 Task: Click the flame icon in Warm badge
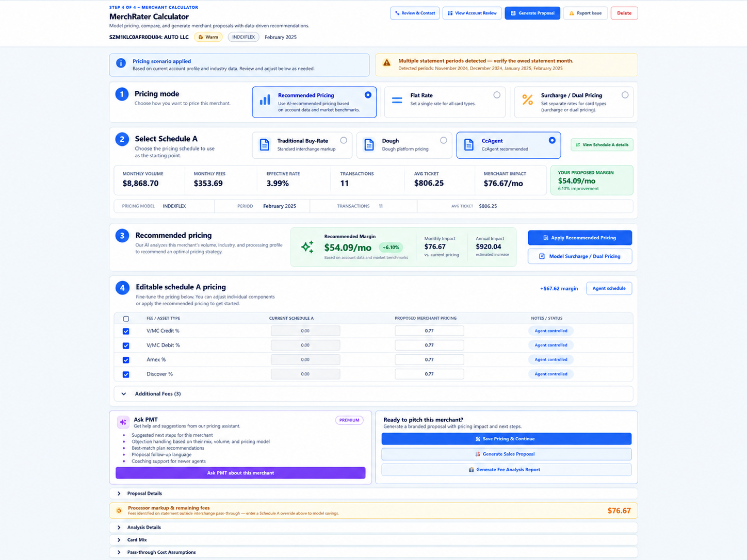[201, 37]
